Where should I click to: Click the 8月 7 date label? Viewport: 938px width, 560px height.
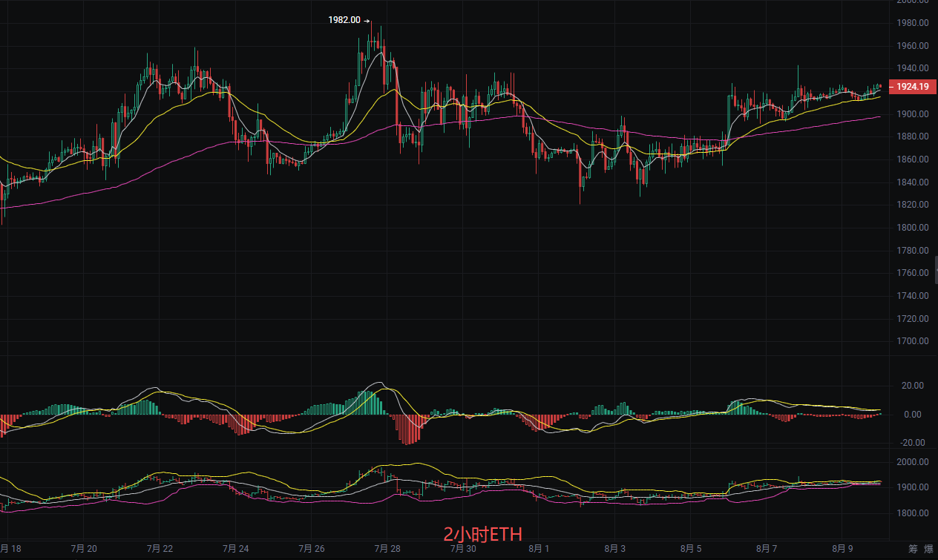[767, 549]
